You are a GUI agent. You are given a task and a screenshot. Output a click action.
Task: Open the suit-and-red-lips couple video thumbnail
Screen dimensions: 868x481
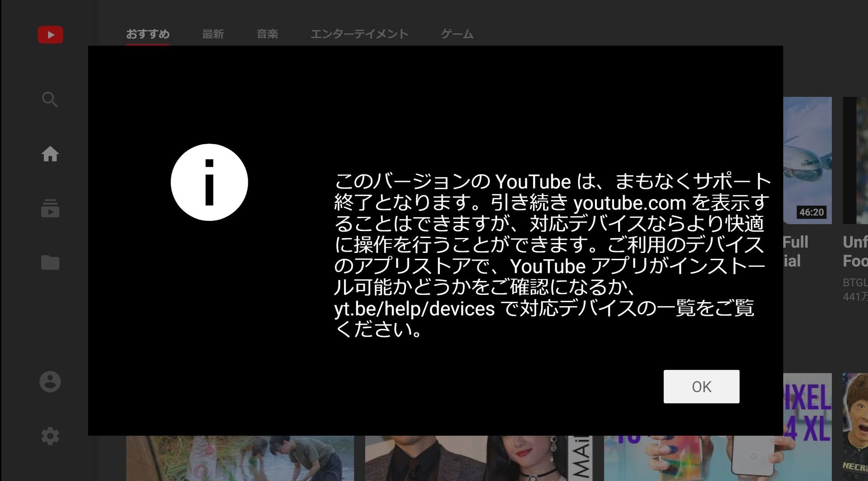pyautogui.click(x=479, y=458)
